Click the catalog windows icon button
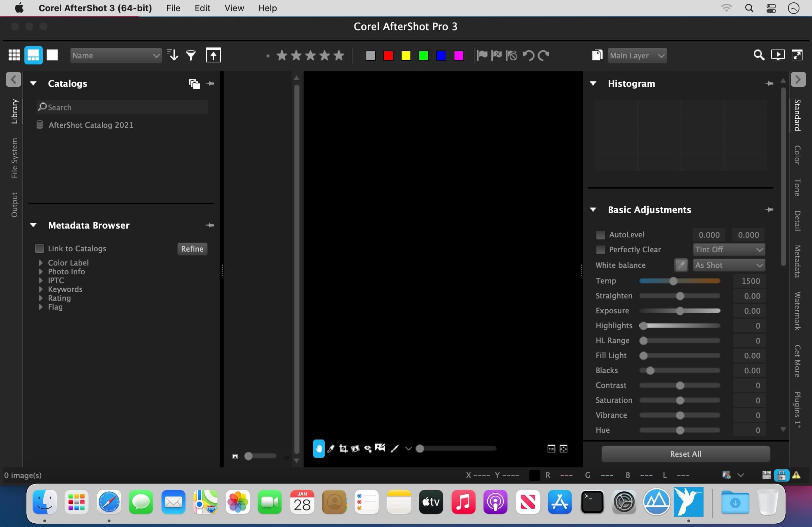The image size is (812, 527). [194, 83]
